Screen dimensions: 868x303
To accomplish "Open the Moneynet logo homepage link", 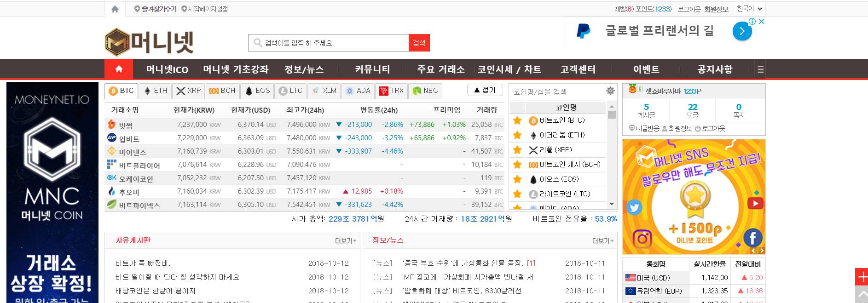I will [149, 42].
